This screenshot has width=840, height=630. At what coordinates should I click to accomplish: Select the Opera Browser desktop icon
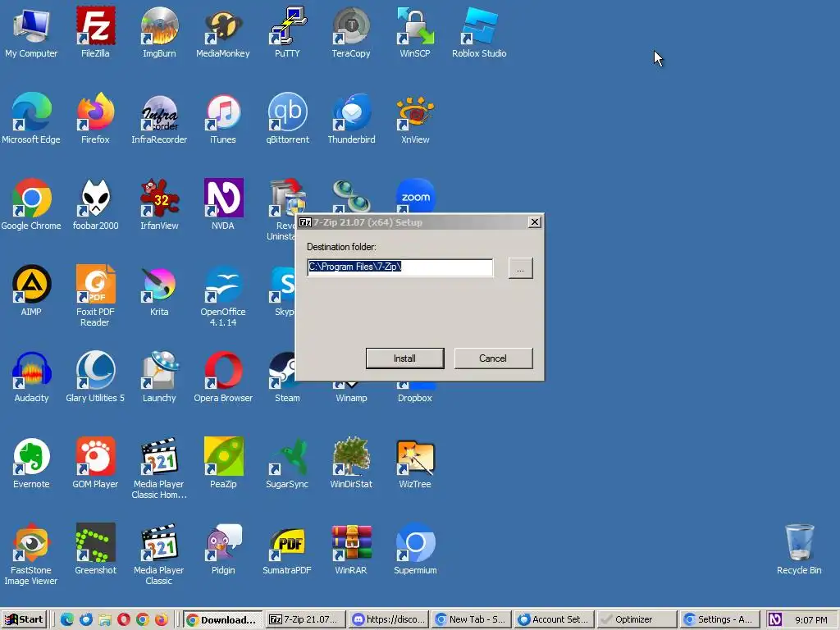point(223,377)
